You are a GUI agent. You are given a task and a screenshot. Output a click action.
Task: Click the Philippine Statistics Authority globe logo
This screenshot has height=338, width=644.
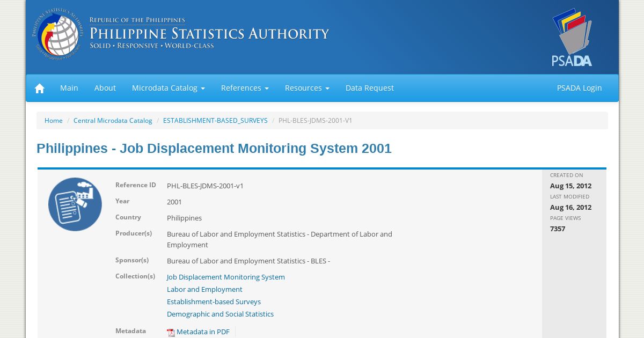click(x=58, y=34)
